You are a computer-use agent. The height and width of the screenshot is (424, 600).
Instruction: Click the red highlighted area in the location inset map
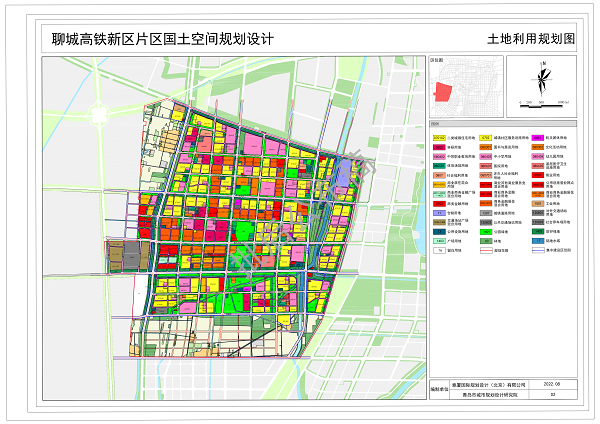[441, 92]
